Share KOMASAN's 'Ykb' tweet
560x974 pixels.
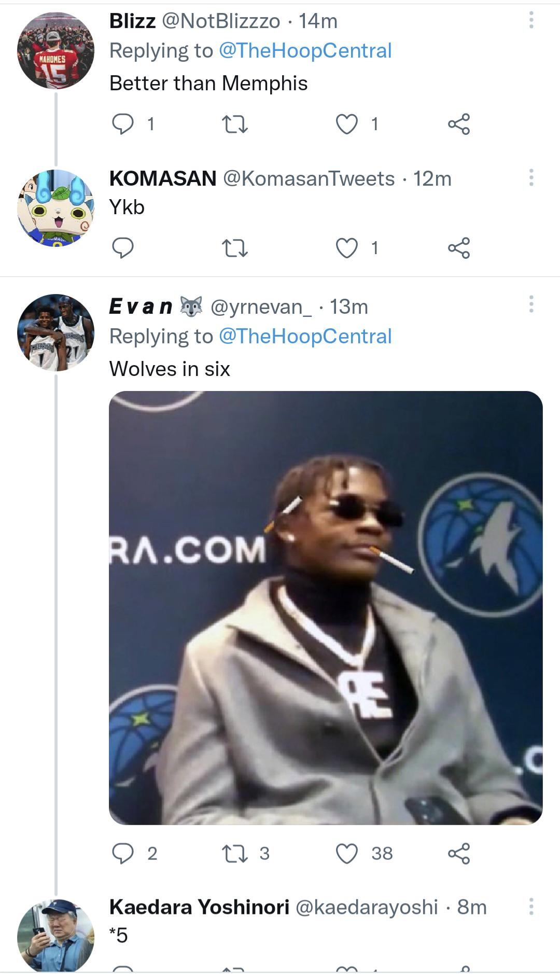pos(459,248)
